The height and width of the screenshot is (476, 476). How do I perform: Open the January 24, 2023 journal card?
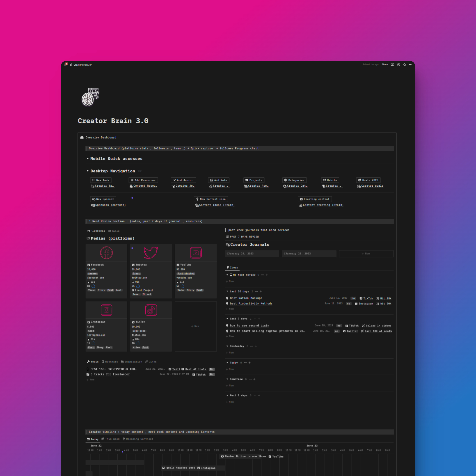(252, 254)
